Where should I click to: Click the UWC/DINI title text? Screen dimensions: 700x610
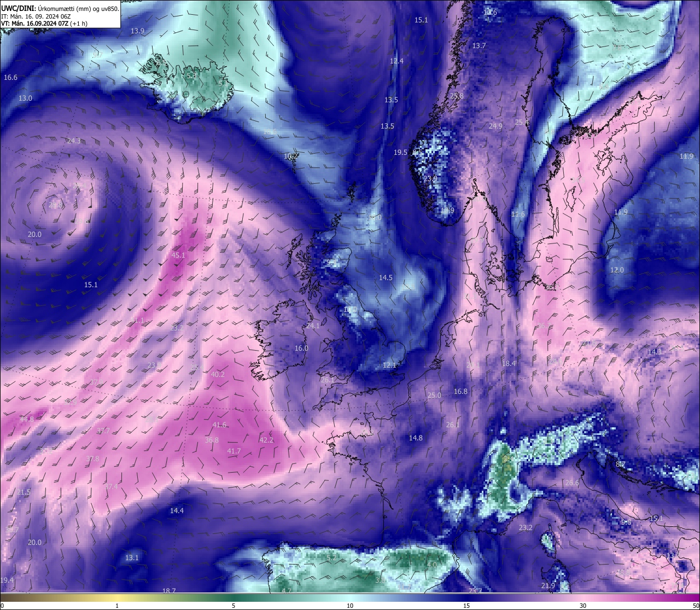19,8
